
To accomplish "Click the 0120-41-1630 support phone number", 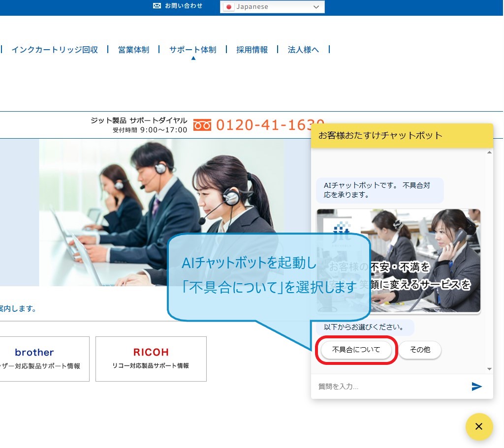I will 270,125.
